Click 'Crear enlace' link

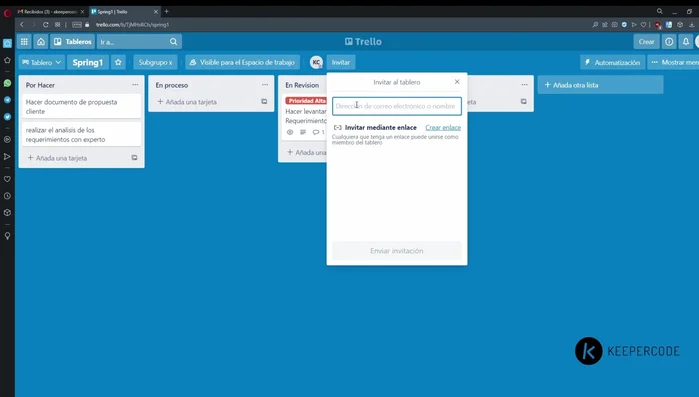coord(443,127)
